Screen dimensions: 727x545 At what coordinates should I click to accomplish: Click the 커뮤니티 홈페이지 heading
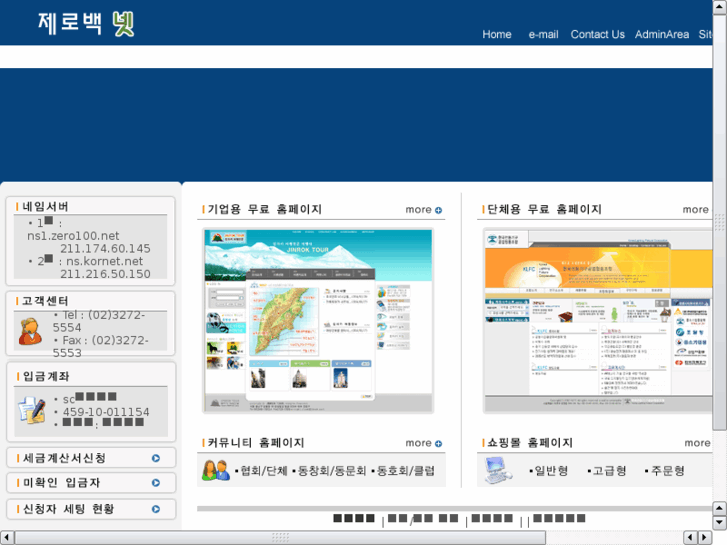(x=256, y=442)
